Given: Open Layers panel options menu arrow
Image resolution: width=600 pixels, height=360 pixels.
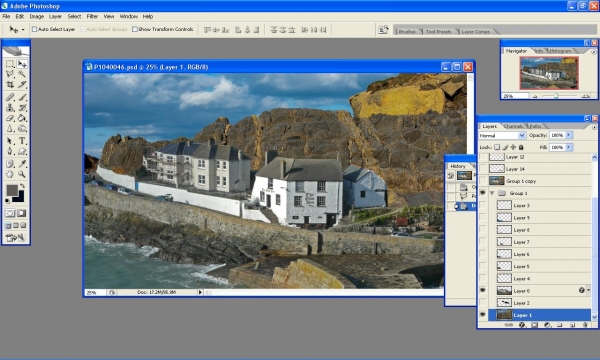Looking at the screenshot, I should [x=594, y=127].
